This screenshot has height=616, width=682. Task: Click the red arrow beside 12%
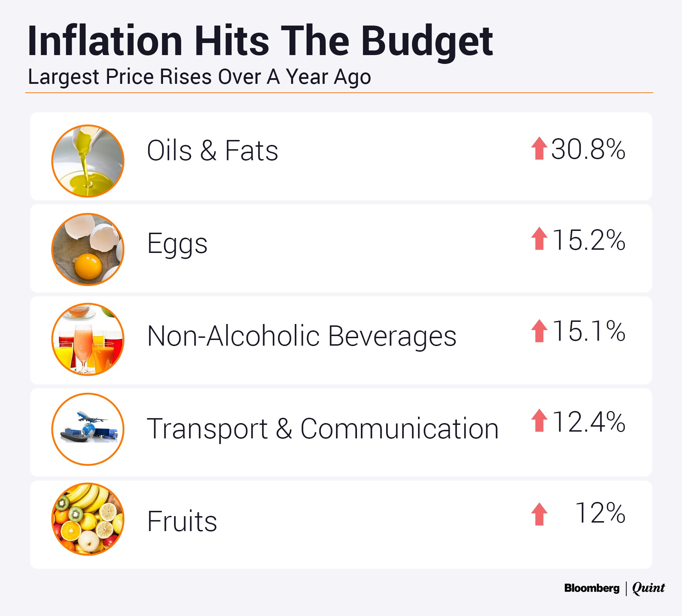(x=539, y=514)
